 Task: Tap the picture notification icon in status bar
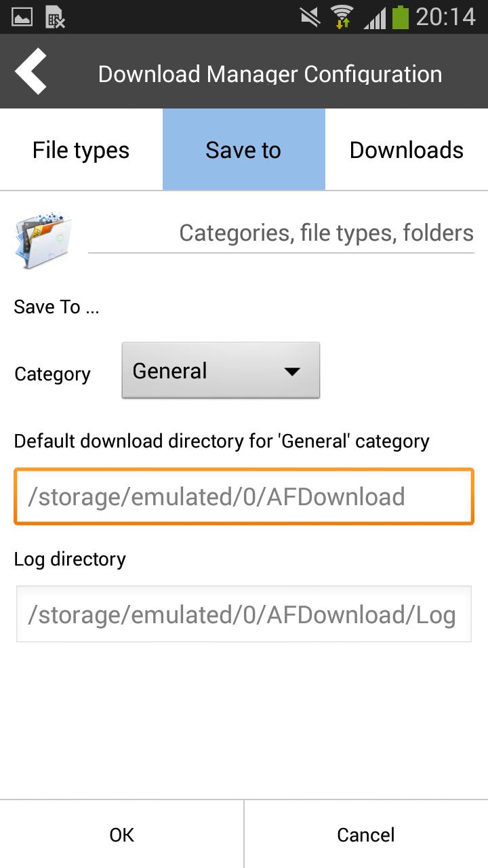pos(22,16)
